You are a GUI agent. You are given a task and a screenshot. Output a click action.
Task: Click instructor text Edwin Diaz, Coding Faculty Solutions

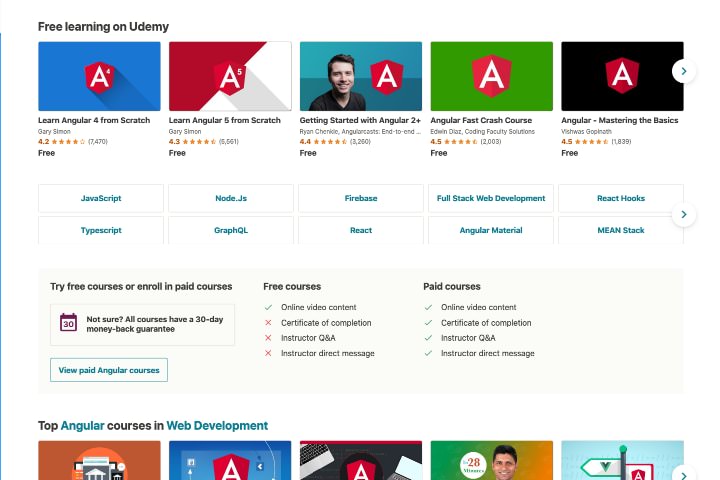483,131
